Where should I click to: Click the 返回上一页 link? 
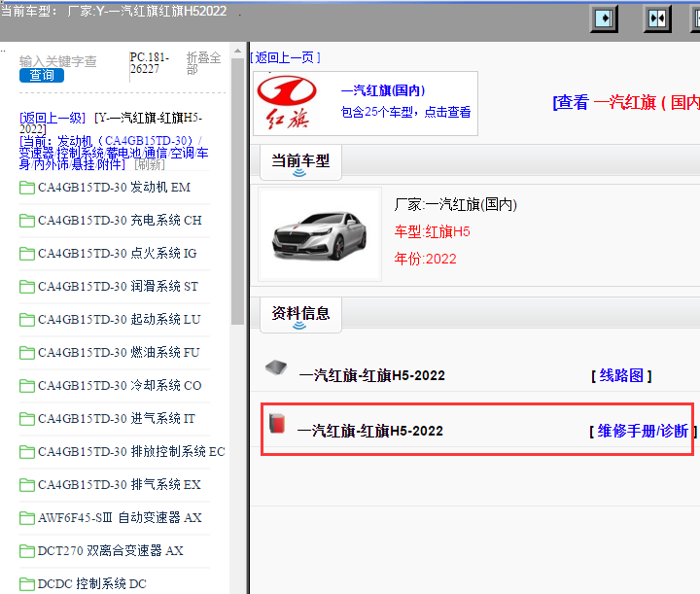285,57
